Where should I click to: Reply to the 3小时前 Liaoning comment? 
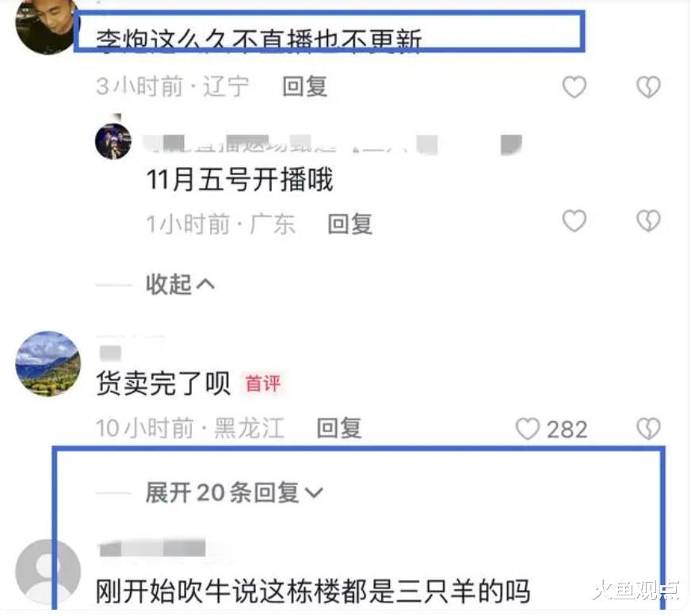[305, 86]
